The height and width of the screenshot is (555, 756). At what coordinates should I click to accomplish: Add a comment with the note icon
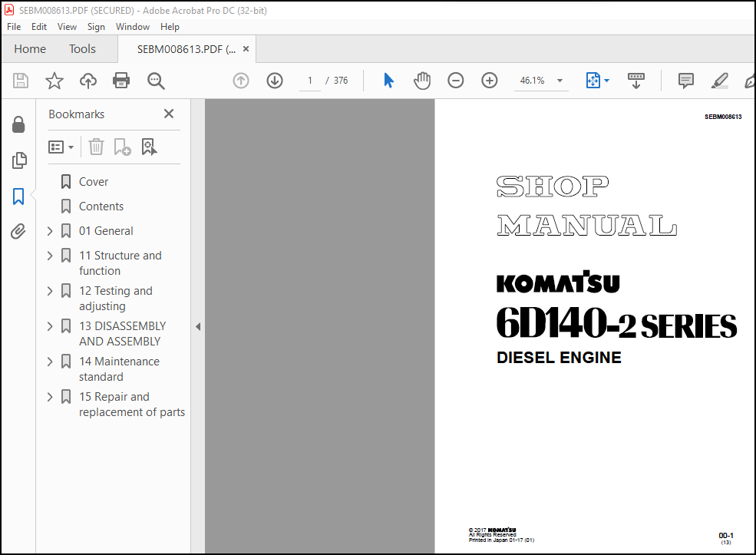685,81
